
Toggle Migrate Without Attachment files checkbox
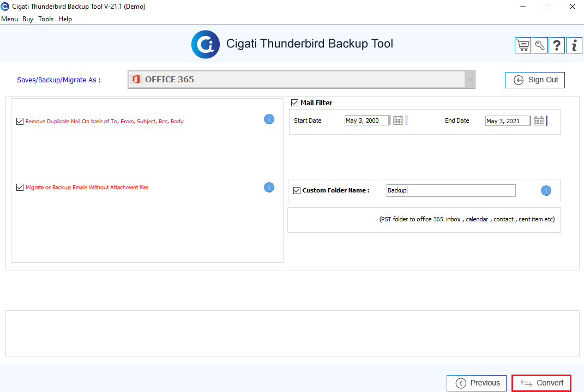20,187
